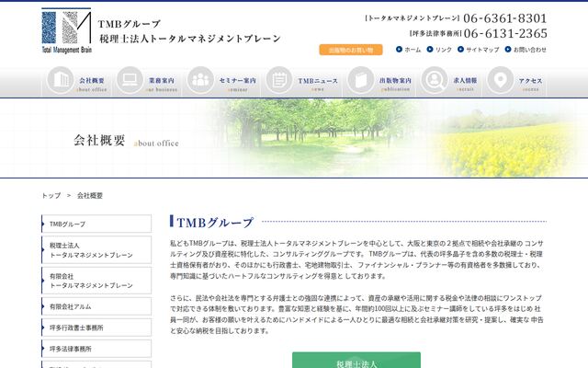This screenshot has width=588, height=368.
Task: Click the bullet icon beside お問い合わせ
Action: (508, 49)
